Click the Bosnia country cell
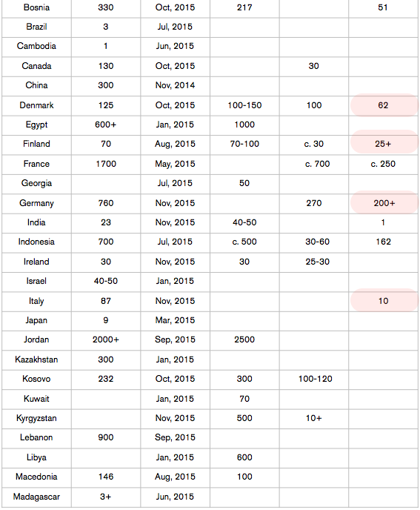Image resolution: width=420 pixels, height=510 pixels. 36,8
